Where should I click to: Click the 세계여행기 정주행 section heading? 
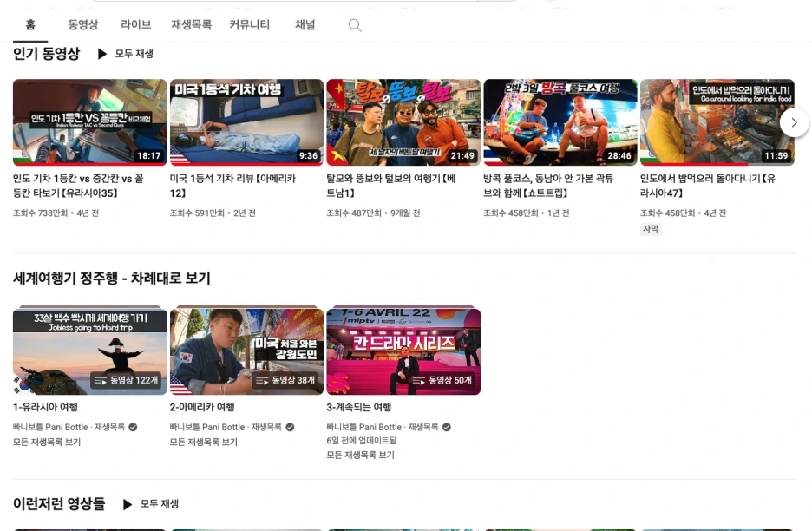(112, 279)
